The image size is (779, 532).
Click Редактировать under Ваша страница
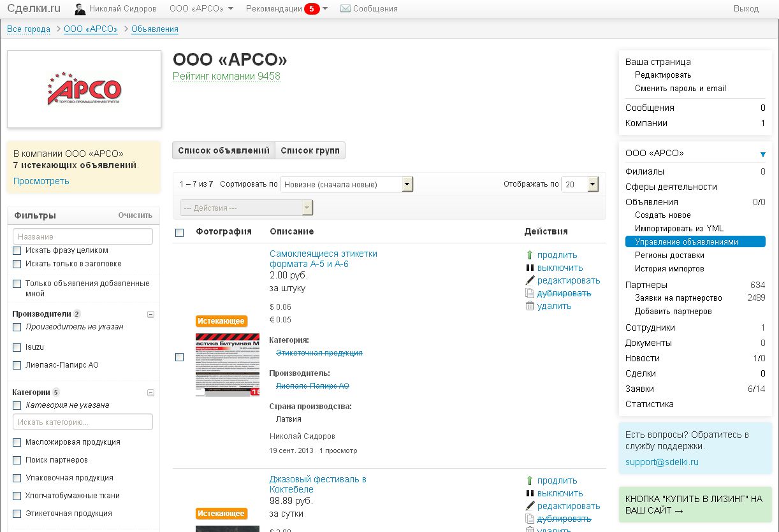tap(663, 75)
